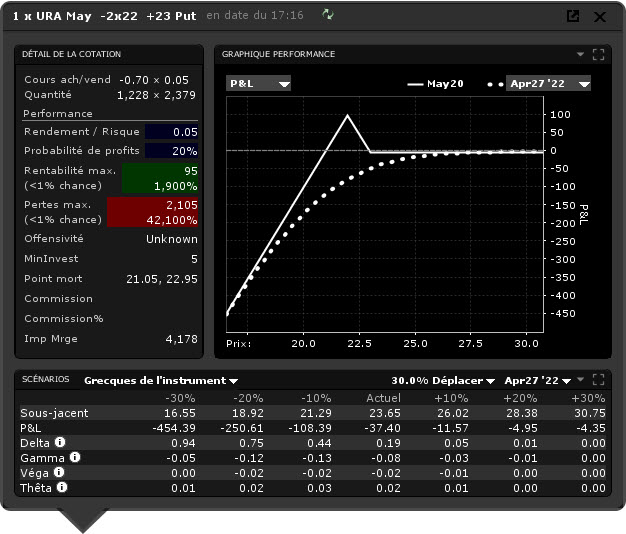Open the P&L chart type dropdown
Viewport: 626px width, 534px height.
coord(258,83)
